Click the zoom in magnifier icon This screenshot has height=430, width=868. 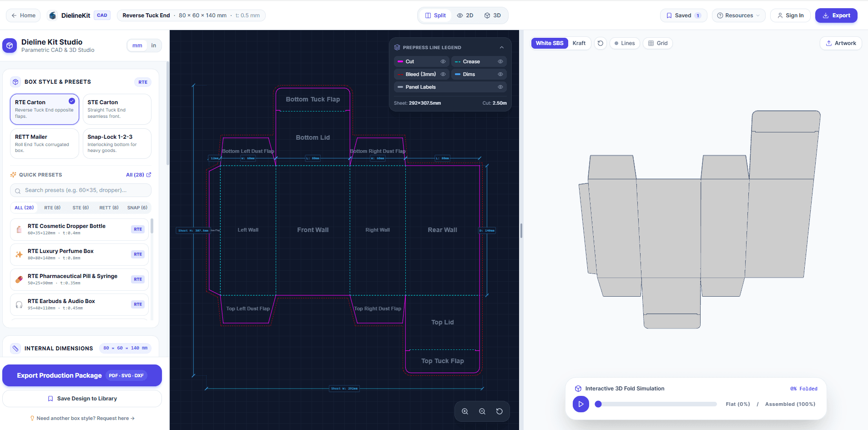[465, 411]
